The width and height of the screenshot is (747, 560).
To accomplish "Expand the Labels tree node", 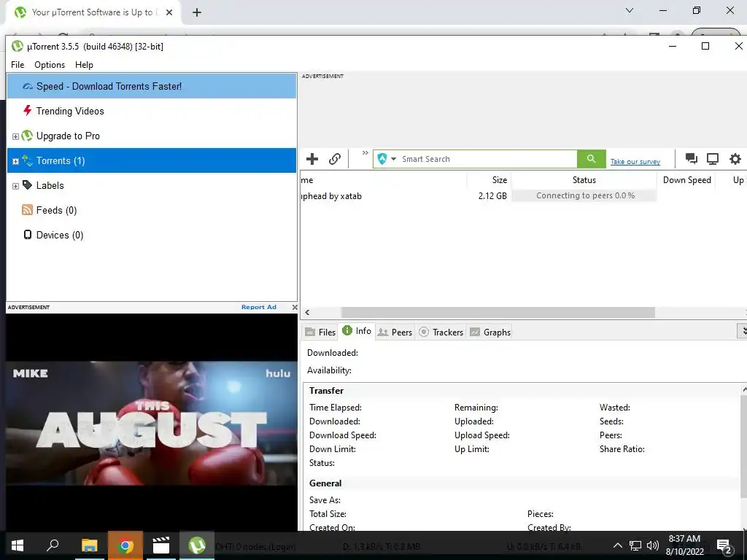I will click(15, 186).
